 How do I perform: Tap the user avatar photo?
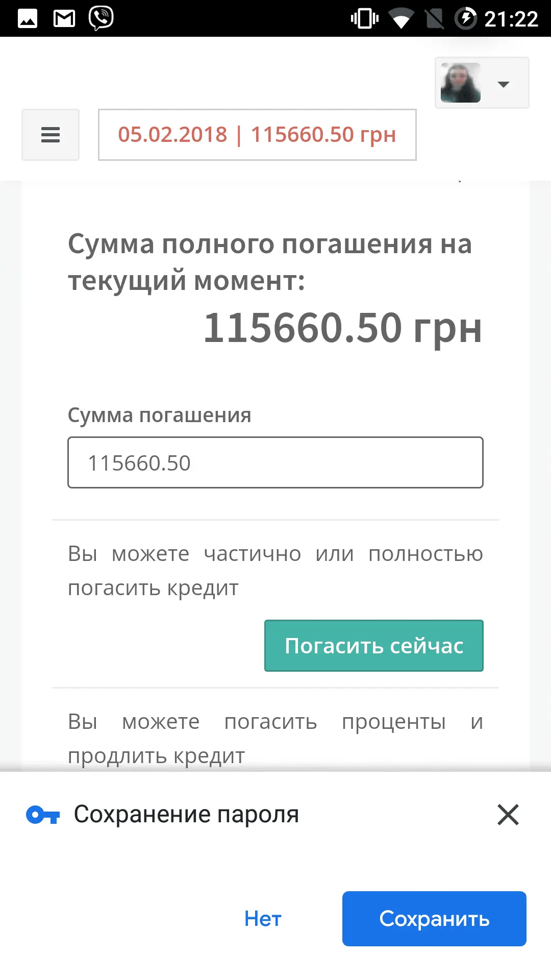click(x=461, y=83)
